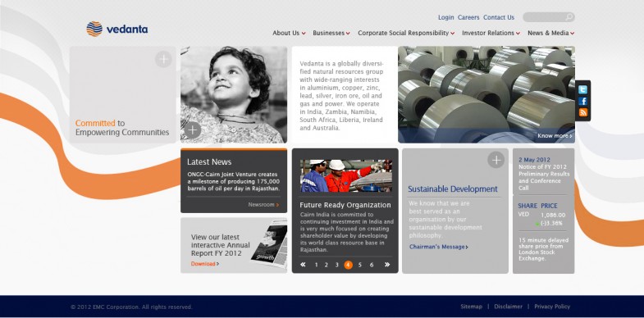Open the RSS feed icon

(x=582, y=112)
